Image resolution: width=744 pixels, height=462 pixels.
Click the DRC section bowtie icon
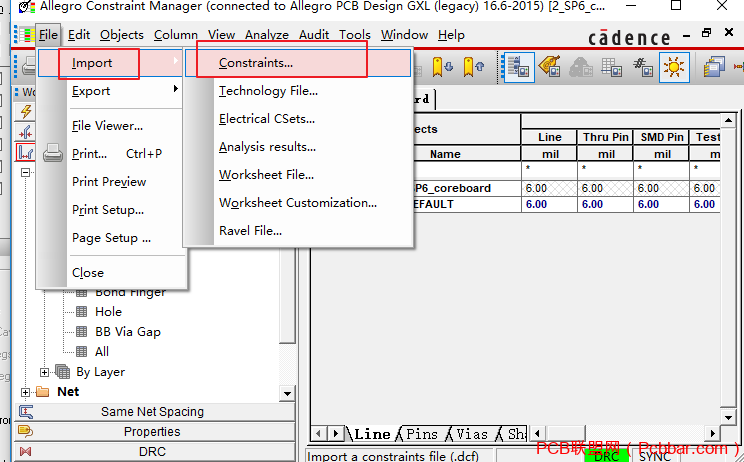26,452
